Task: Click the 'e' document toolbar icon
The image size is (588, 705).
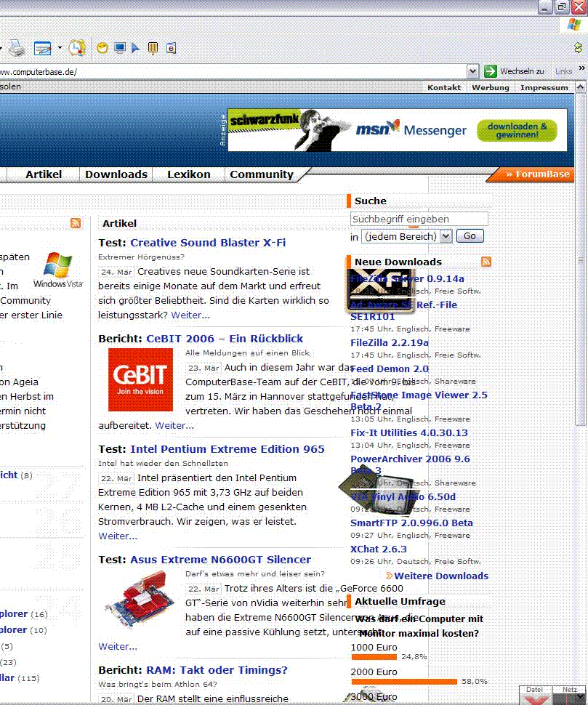Action: point(172,48)
